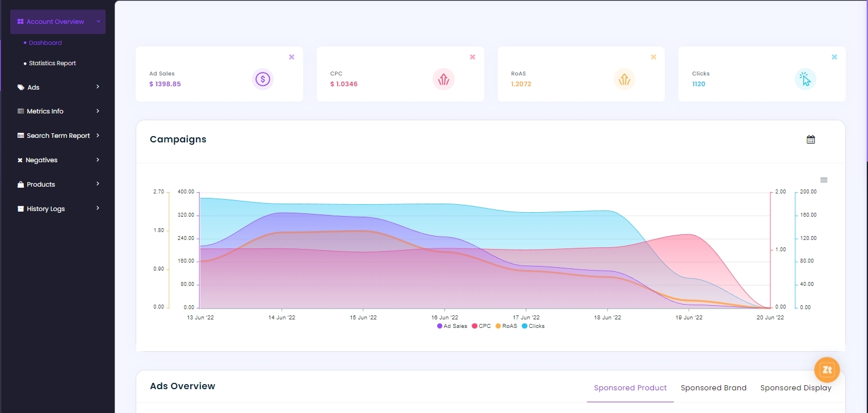Toggle the Clicks series in chart legend

pyautogui.click(x=532, y=326)
